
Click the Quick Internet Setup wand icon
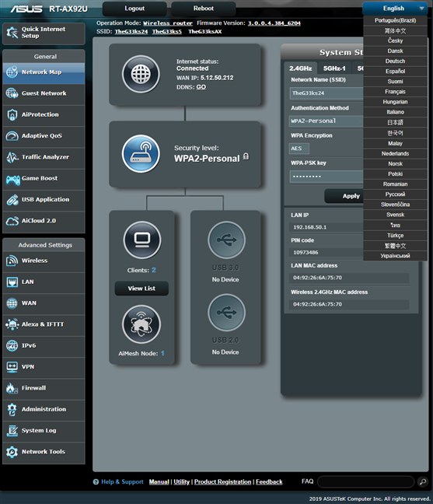[12, 33]
